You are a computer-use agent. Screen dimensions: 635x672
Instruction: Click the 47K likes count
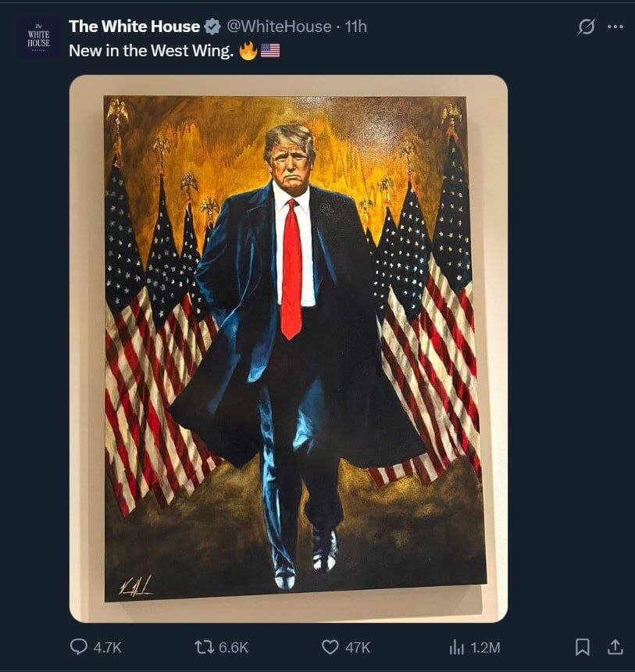point(358,647)
